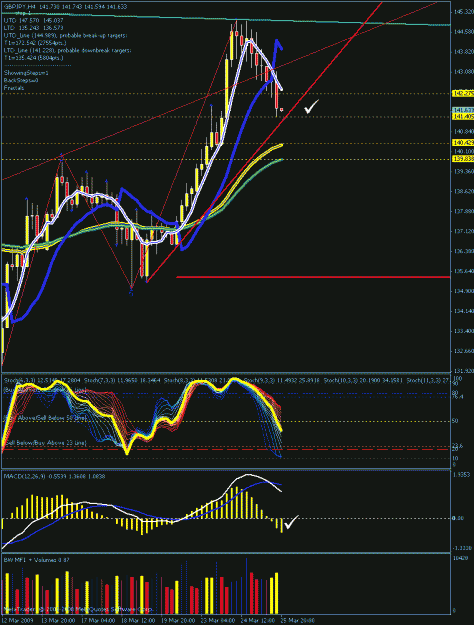Click the 'Sell Below/Buy Above 23 line' label
Image resolution: width=474 pixels, height=625 pixels.
[45, 443]
